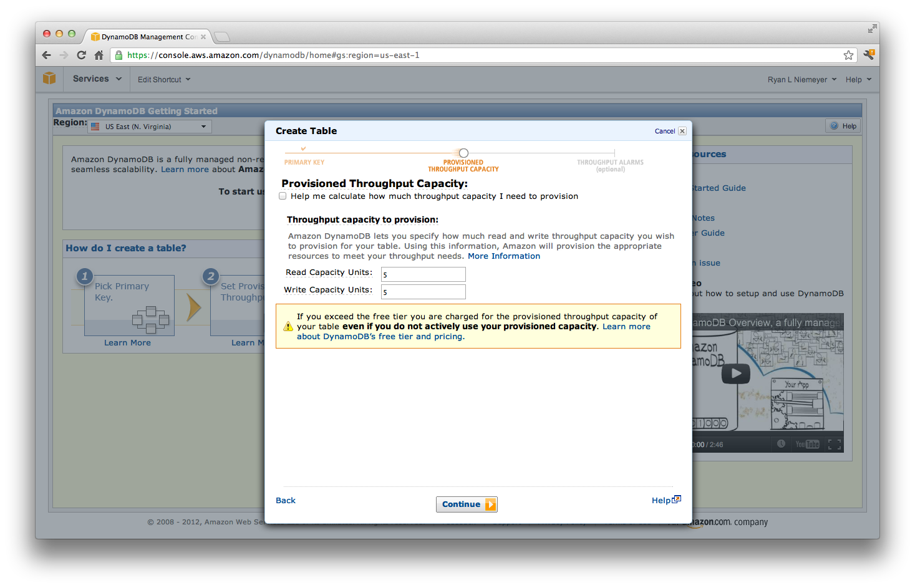Click the Read Capacity Units input field

[423, 274]
